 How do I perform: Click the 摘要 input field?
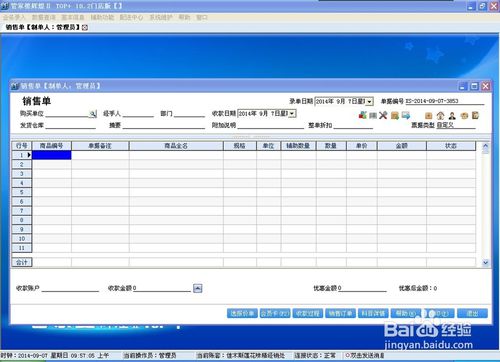pos(164,125)
